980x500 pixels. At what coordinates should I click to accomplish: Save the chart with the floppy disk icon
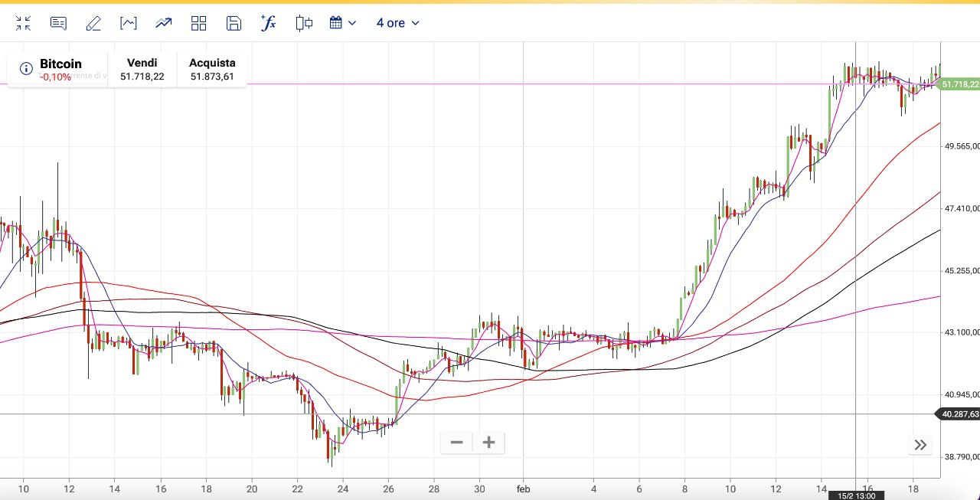tap(234, 23)
